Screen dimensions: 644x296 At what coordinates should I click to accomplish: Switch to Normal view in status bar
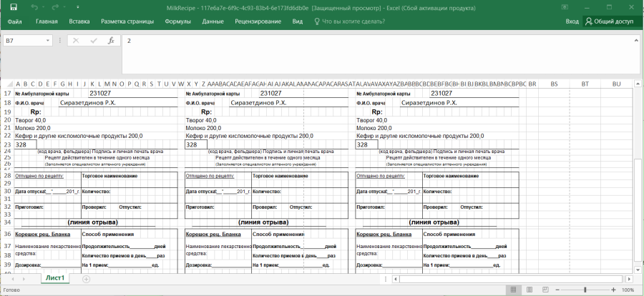pos(513,290)
